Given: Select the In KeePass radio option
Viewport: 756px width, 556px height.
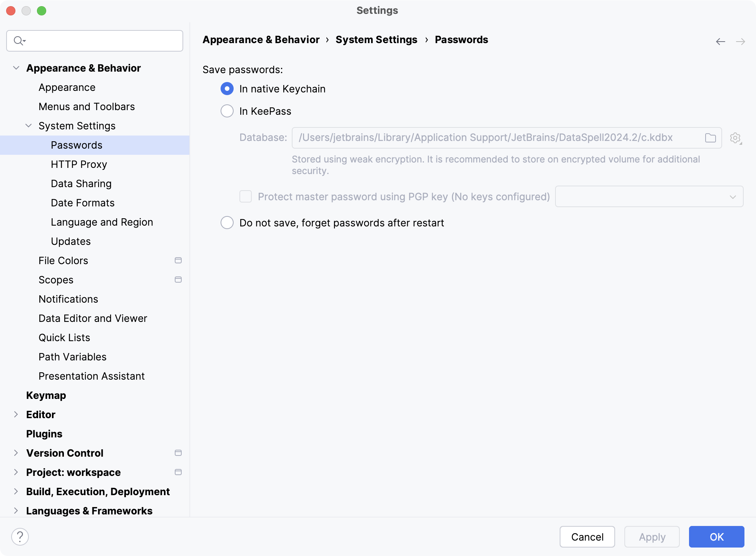Looking at the screenshot, I should pyautogui.click(x=227, y=111).
